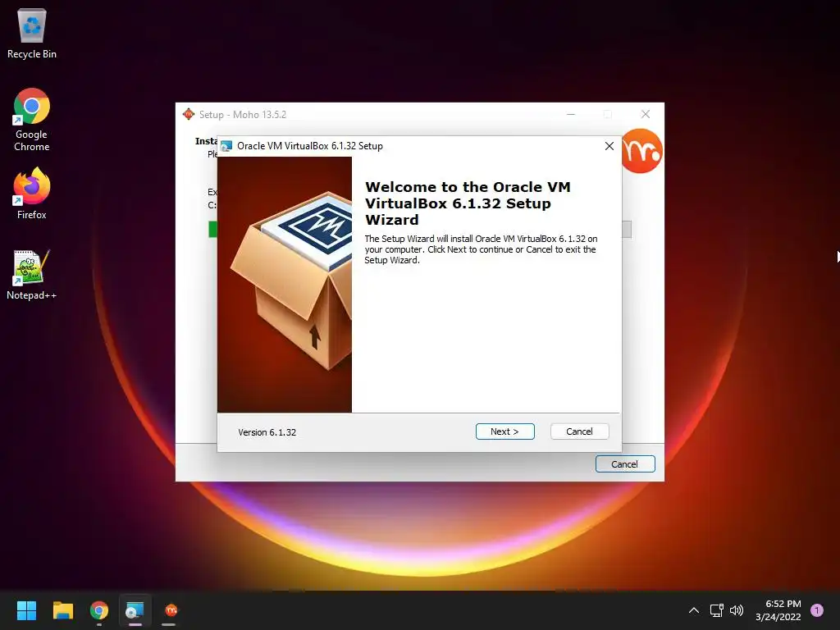Click Next in VirtualBox Setup wizard

(504, 431)
